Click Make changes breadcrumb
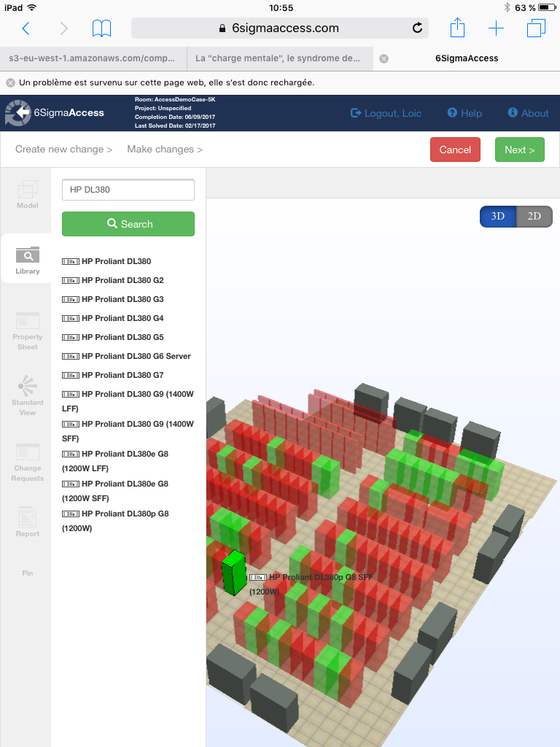 pos(165,149)
